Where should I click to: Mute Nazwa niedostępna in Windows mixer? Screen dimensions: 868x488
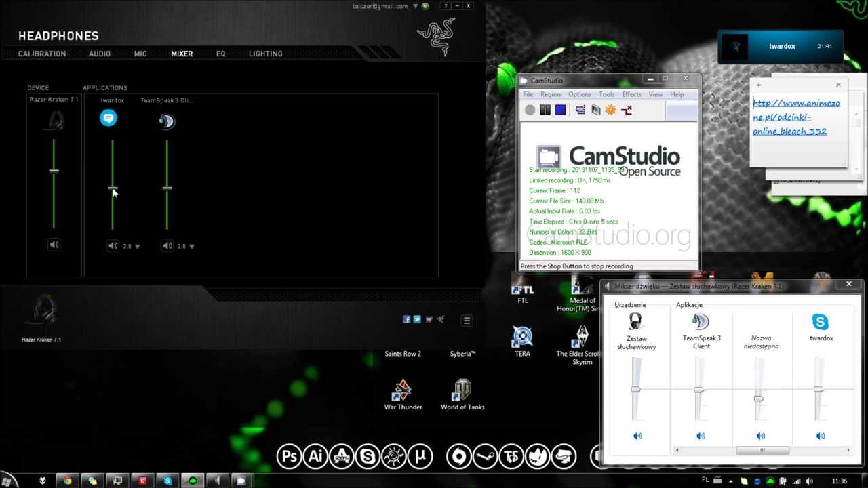(x=760, y=436)
